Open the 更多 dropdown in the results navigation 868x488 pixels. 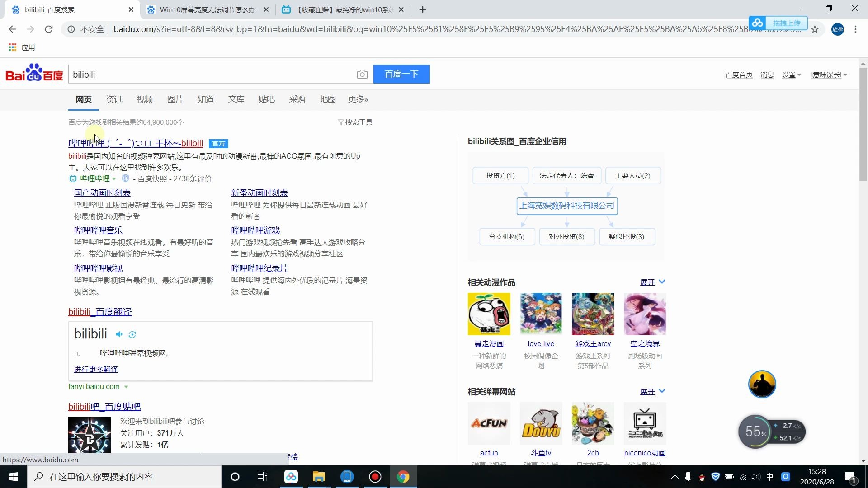358,99
